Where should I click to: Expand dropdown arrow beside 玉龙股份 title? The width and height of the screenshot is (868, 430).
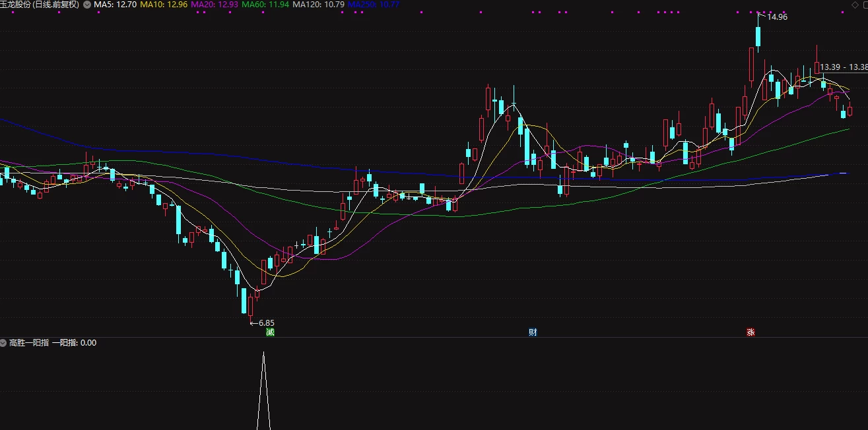tap(88, 5)
